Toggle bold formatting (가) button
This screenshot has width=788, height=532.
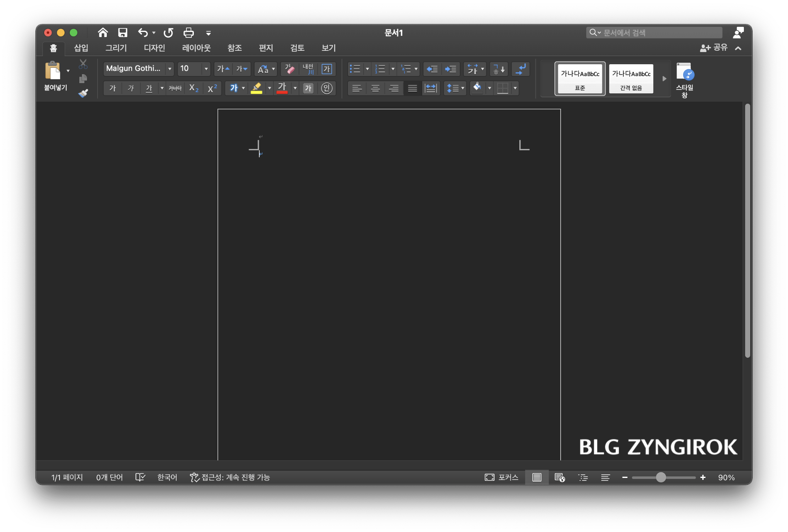tap(113, 88)
